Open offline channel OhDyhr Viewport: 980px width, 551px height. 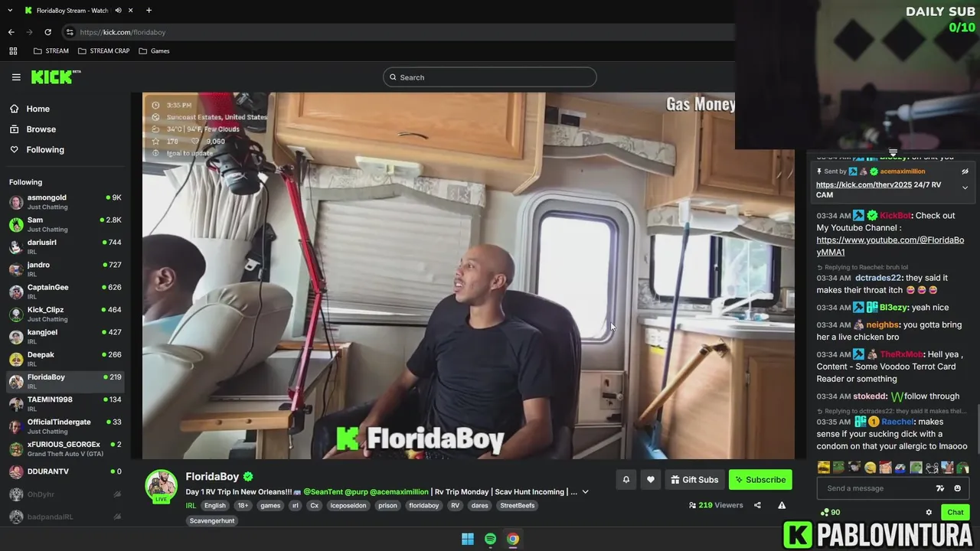coord(65,494)
